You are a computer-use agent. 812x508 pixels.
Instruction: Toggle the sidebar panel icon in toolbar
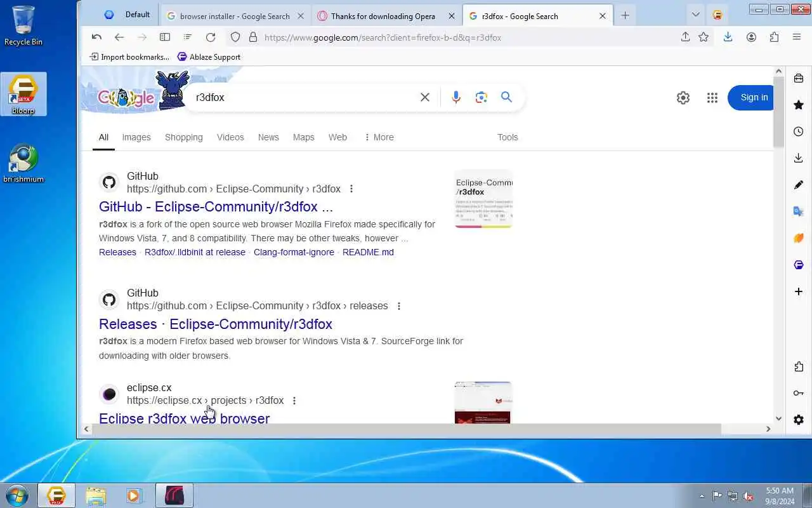pyautogui.click(x=165, y=37)
